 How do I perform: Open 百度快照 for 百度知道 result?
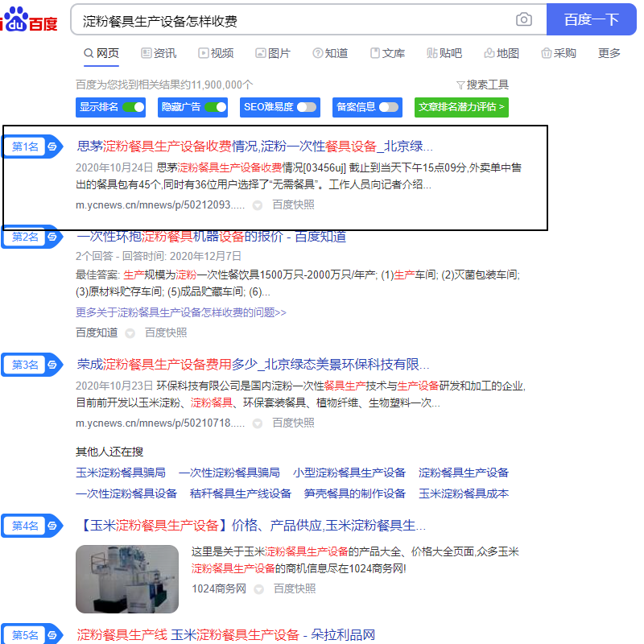tap(166, 332)
